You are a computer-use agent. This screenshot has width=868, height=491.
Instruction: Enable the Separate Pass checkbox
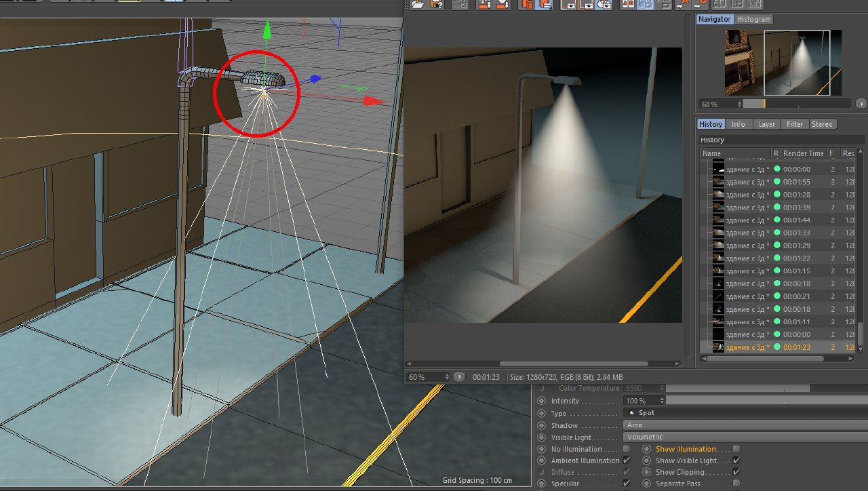736,484
